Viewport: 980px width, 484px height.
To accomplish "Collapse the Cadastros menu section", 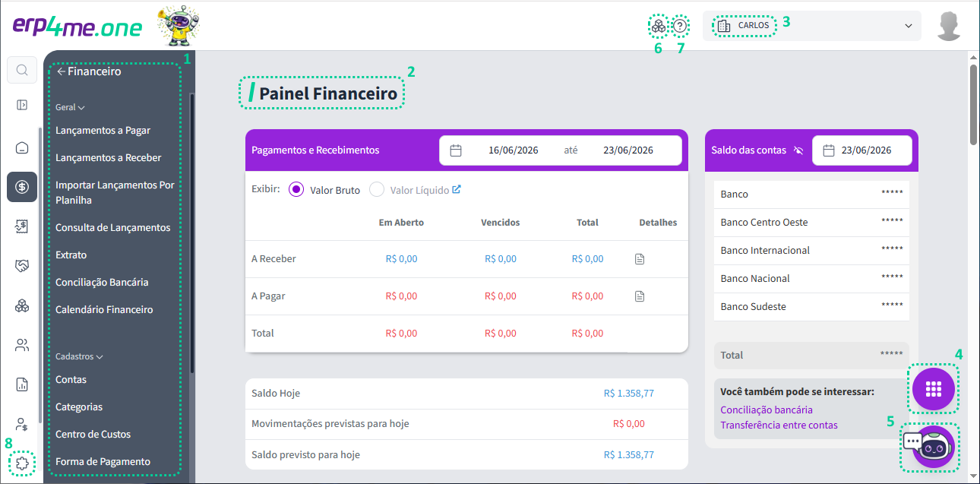I will click(79, 356).
